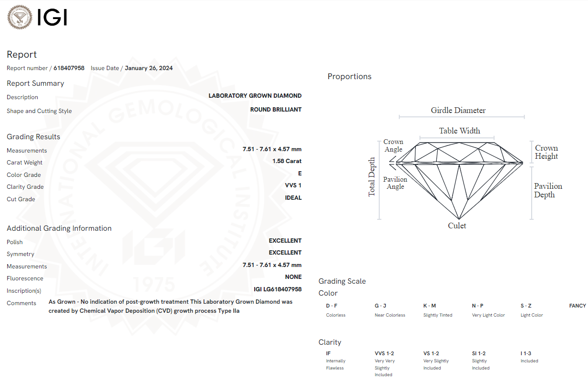Select the 'NONE' fluorescence value
Image resolution: width=588 pixels, height=380 pixels.
tap(293, 277)
